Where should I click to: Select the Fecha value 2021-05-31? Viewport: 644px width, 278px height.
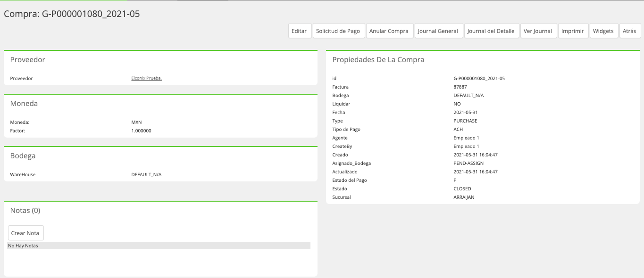(467, 112)
